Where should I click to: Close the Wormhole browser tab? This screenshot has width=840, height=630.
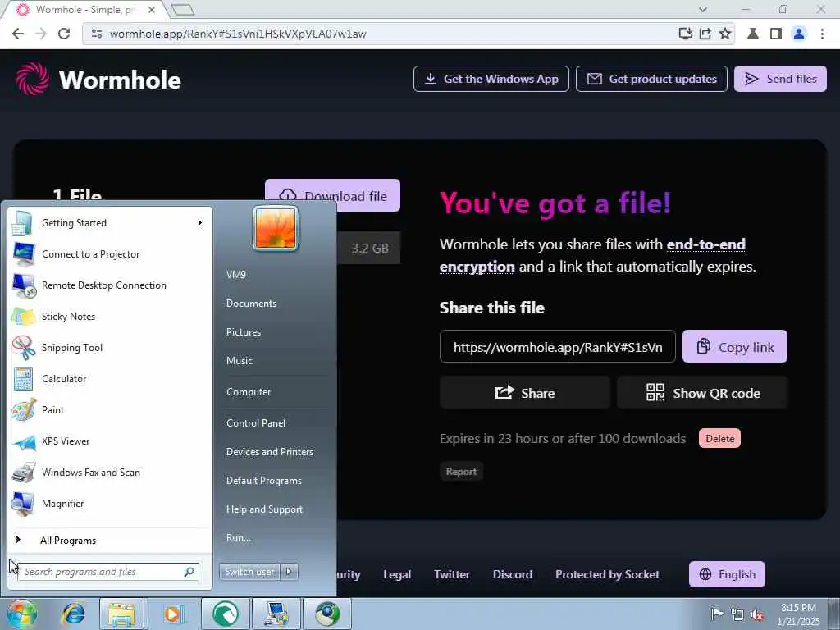152,10
